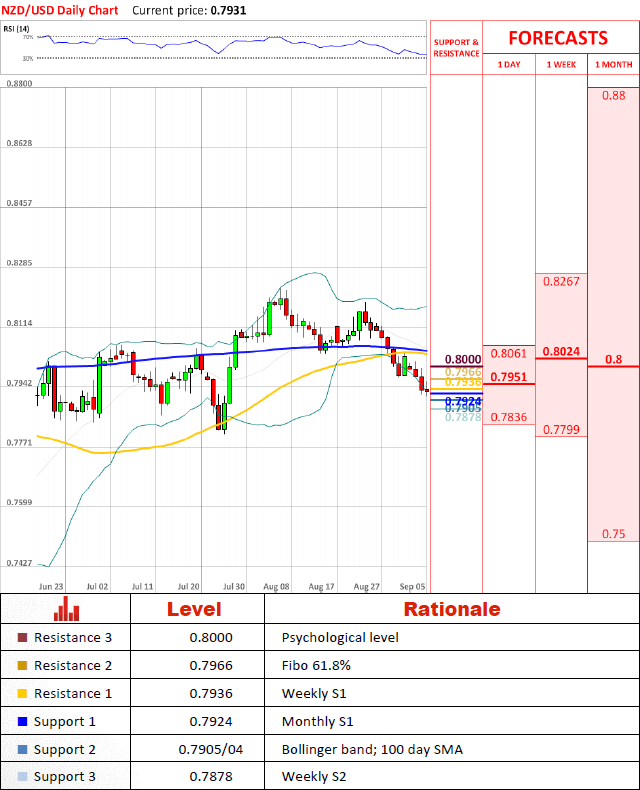The width and height of the screenshot is (640, 790).
Task: Click the Support & Resistance header
Action: (x=456, y=48)
